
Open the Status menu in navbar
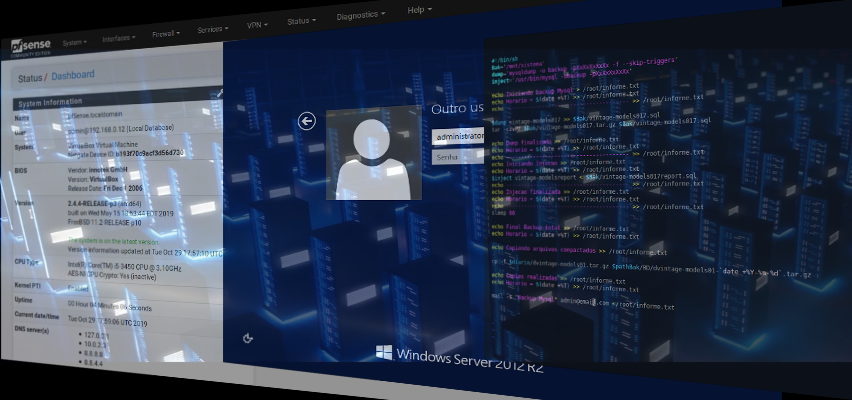[301, 20]
